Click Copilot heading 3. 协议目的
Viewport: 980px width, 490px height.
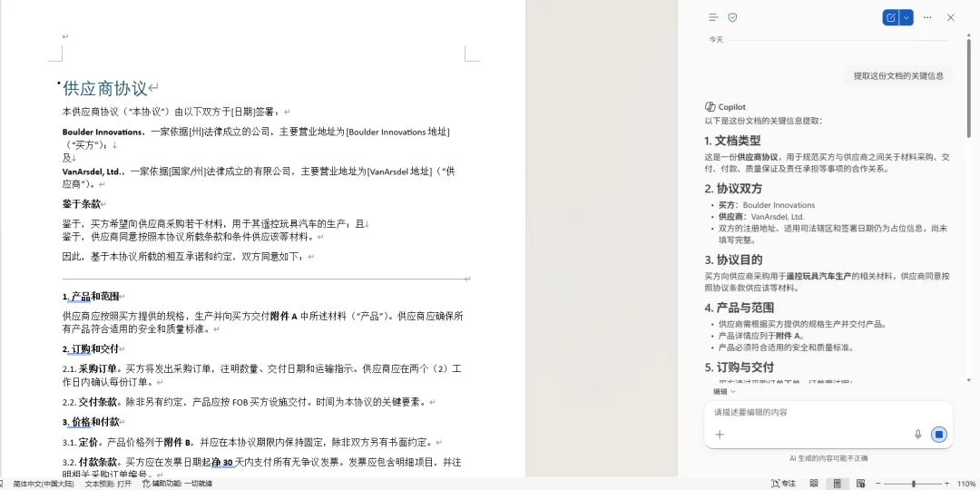pos(733,260)
